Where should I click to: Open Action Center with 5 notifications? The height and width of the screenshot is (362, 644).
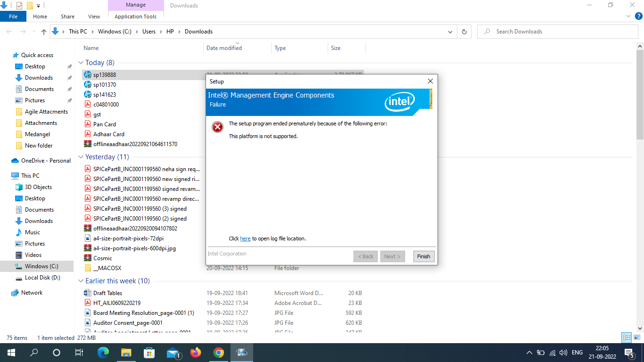point(628,352)
